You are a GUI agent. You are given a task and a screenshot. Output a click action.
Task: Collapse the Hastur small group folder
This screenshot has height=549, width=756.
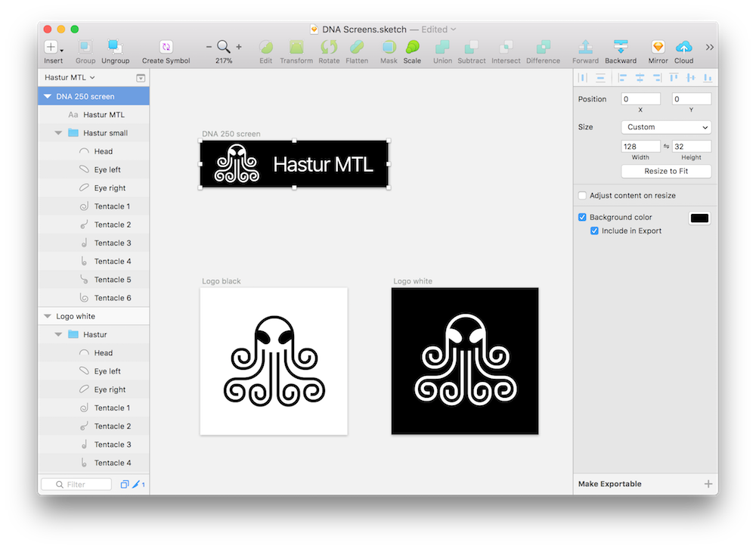click(59, 133)
